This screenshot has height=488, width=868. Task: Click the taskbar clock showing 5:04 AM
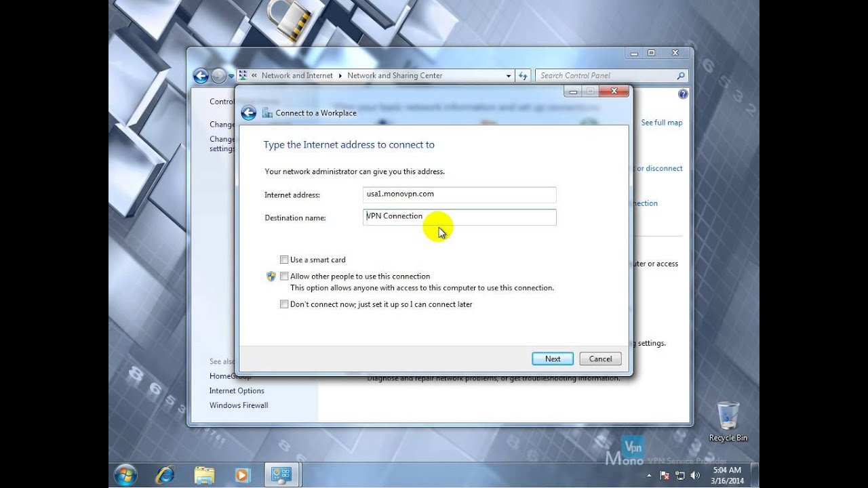pyautogui.click(x=726, y=475)
